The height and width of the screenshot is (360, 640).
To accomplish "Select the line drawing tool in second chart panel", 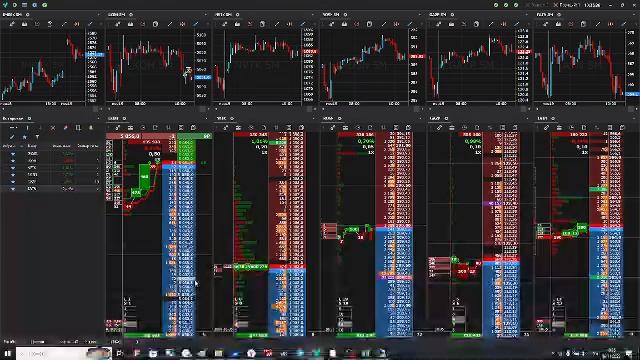I will click(x=170, y=24).
